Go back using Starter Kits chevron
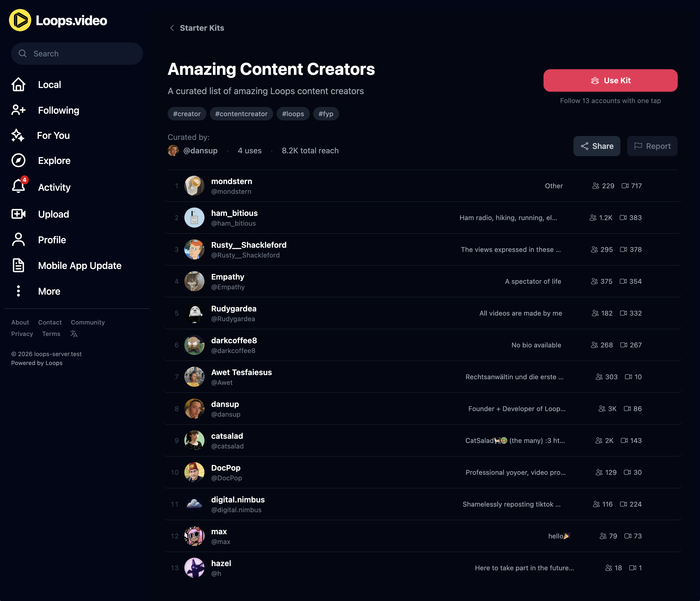 [172, 28]
